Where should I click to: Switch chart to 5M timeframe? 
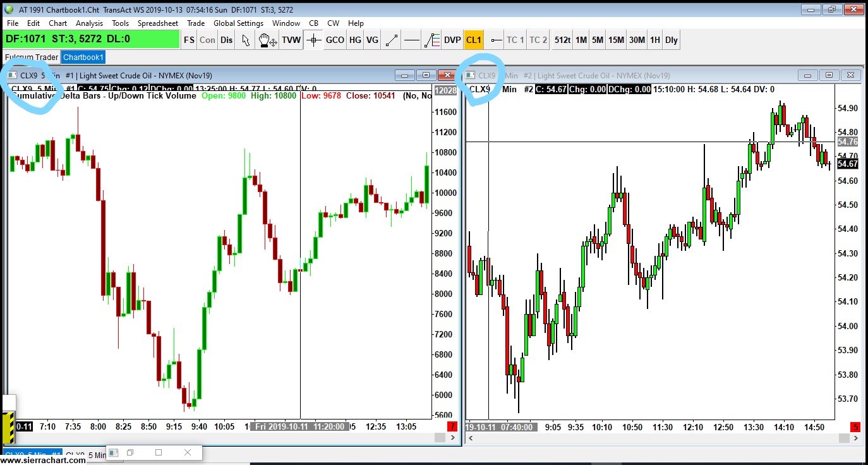click(x=598, y=40)
